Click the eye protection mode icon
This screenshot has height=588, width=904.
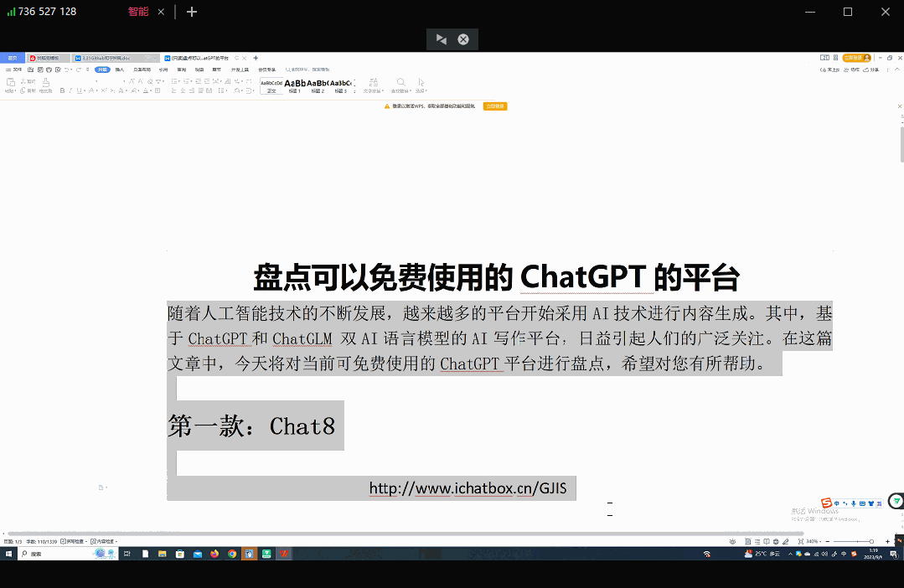(x=732, y=541)
